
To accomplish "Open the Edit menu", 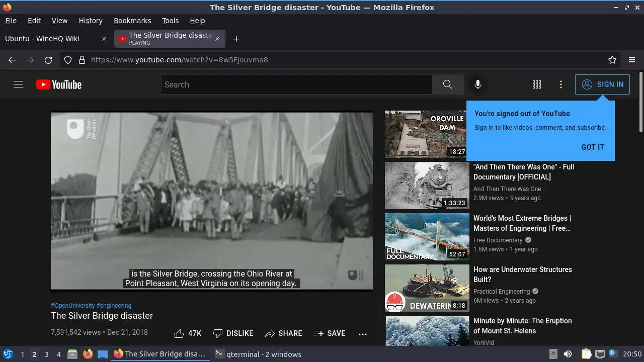I will (34, 21).
